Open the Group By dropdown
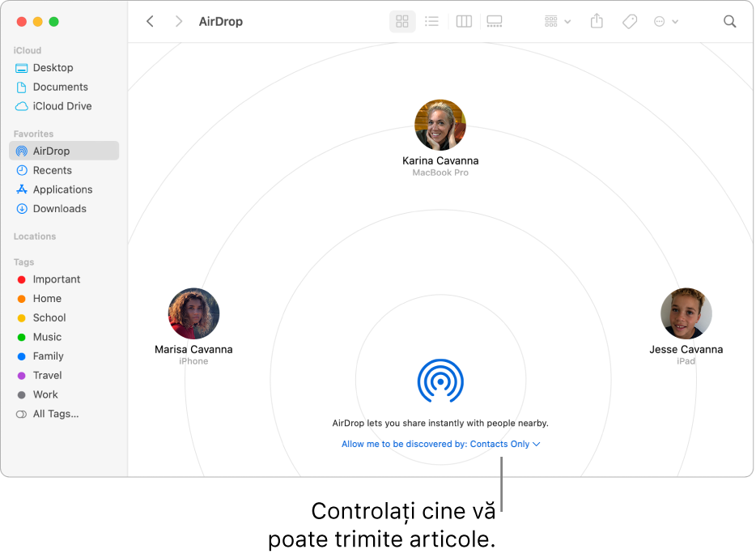Screen dimensions: 756x558 point(558,21)
